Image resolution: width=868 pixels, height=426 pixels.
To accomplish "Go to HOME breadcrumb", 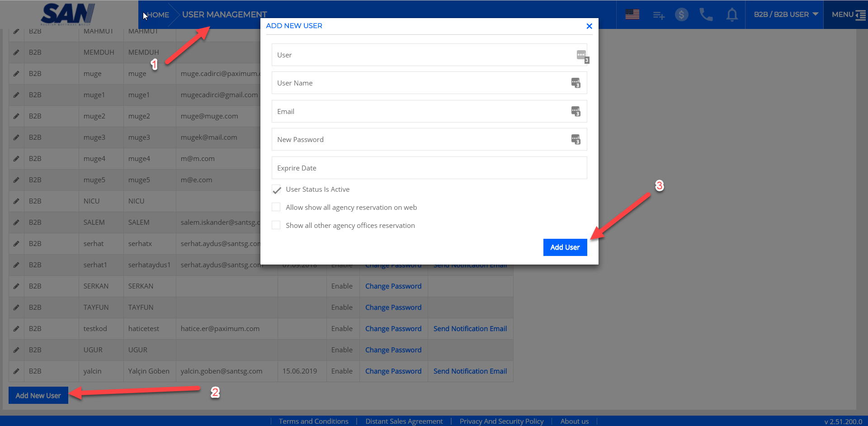I will tap(158, 15).
